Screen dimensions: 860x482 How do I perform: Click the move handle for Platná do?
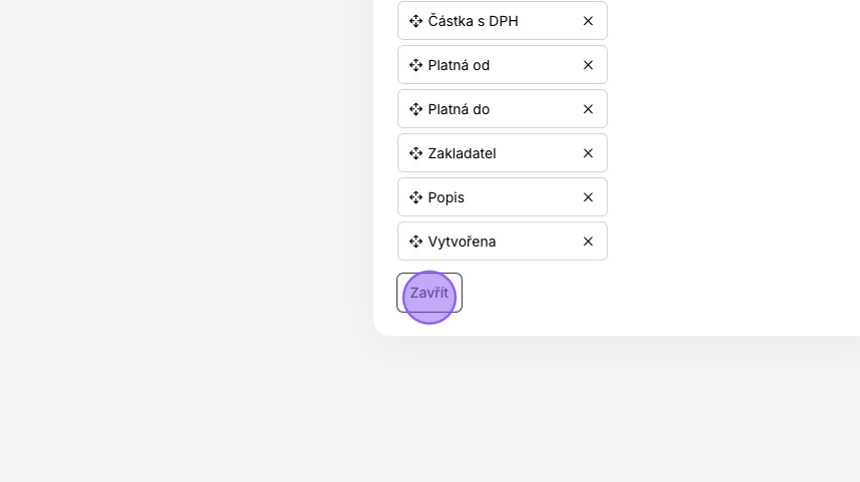[416, 109]
